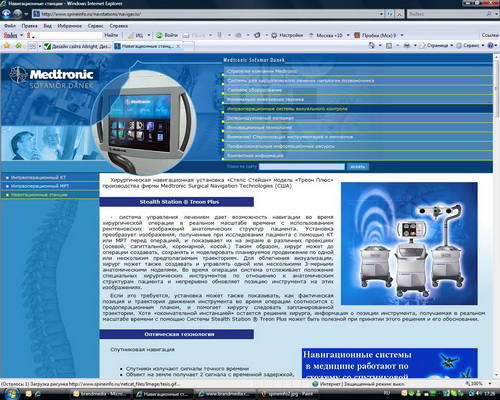
Task: Open the ИЦ toolbar indicator
Action: point(136,35)
